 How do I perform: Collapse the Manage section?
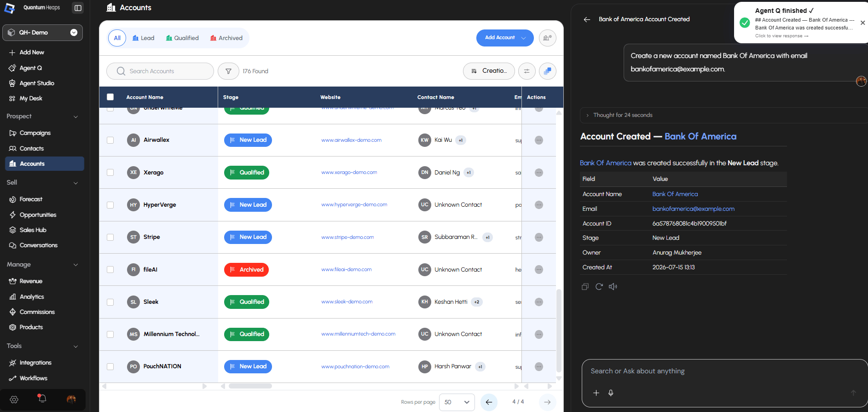click(76, 265)
